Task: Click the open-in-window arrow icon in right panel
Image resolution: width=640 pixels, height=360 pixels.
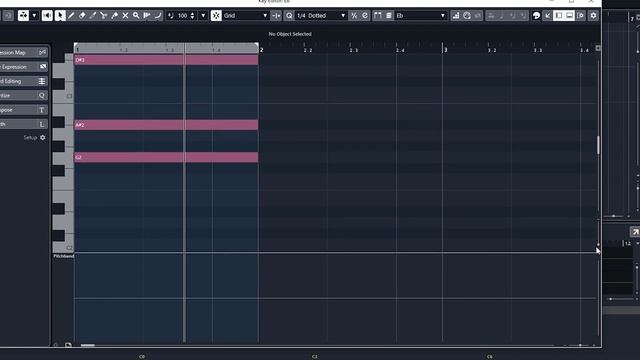Action: pos(635,232)
